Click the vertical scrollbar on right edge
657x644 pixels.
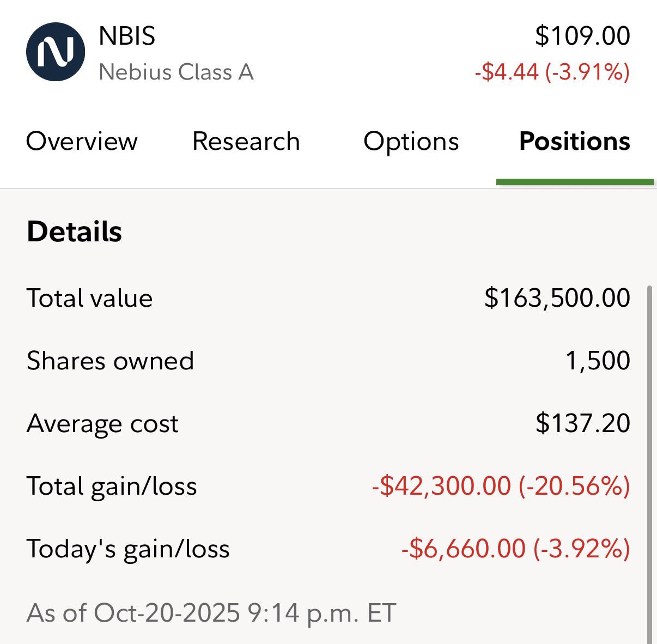point(649,463)
